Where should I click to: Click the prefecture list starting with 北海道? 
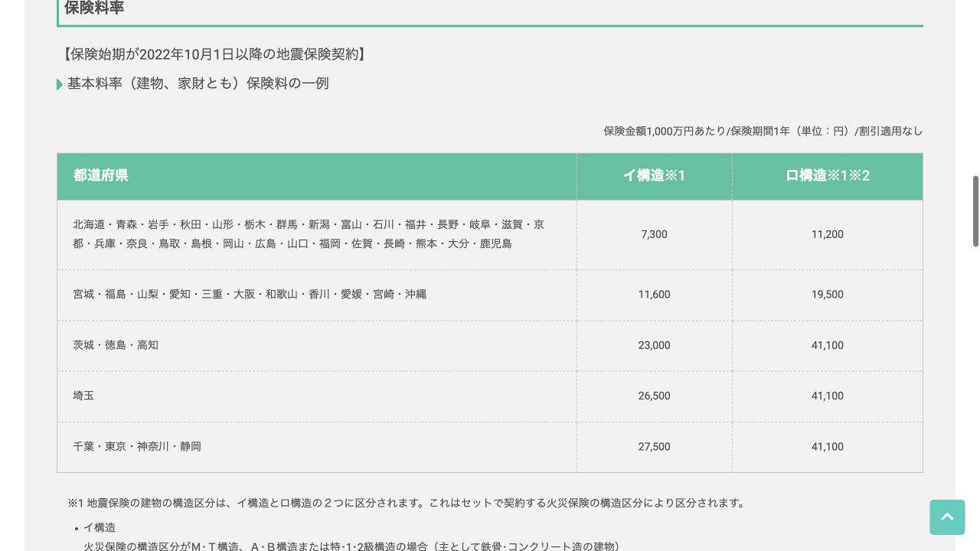pyautogui.click(x=309, y=234)
